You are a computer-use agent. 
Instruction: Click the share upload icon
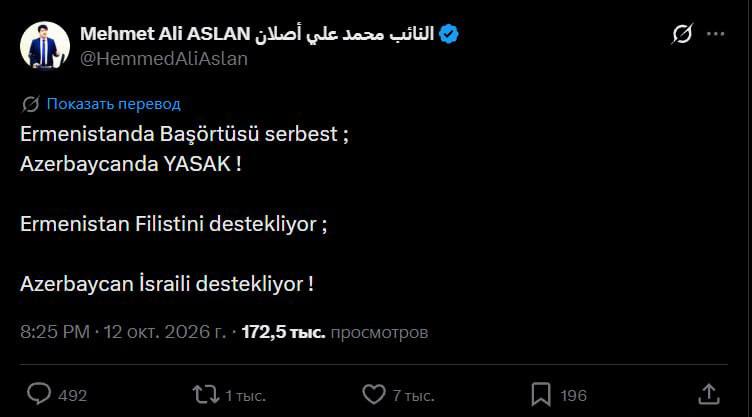tap(708, 394)
